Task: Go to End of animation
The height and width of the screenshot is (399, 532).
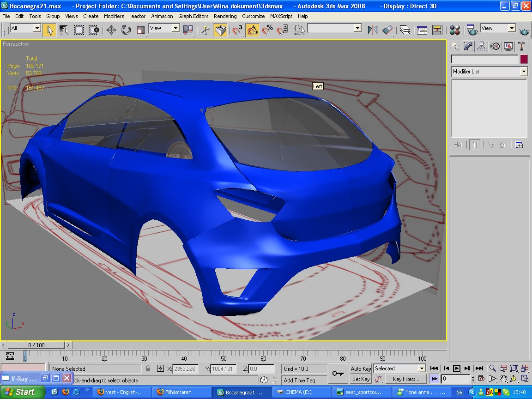Action: (x=479, y=369)
